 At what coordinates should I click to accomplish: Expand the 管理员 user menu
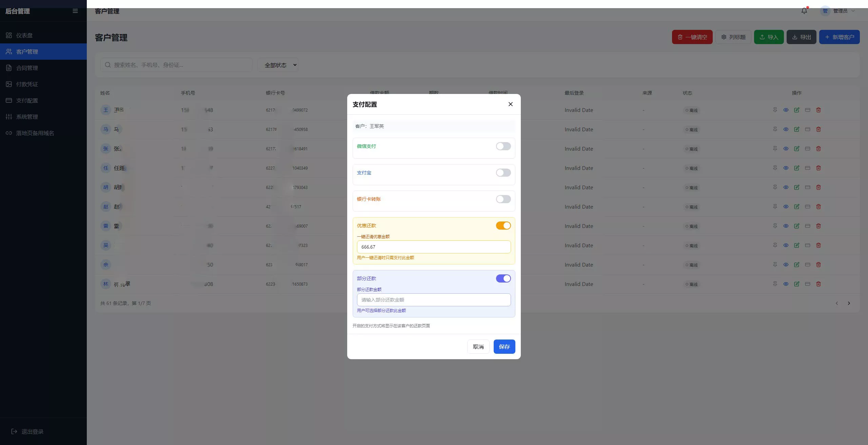click(840, 11)
